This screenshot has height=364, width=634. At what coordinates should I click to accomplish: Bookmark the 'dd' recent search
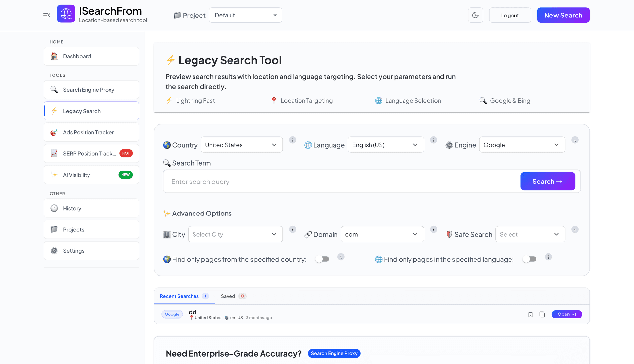pyautogui.click(x=530, y=314)
